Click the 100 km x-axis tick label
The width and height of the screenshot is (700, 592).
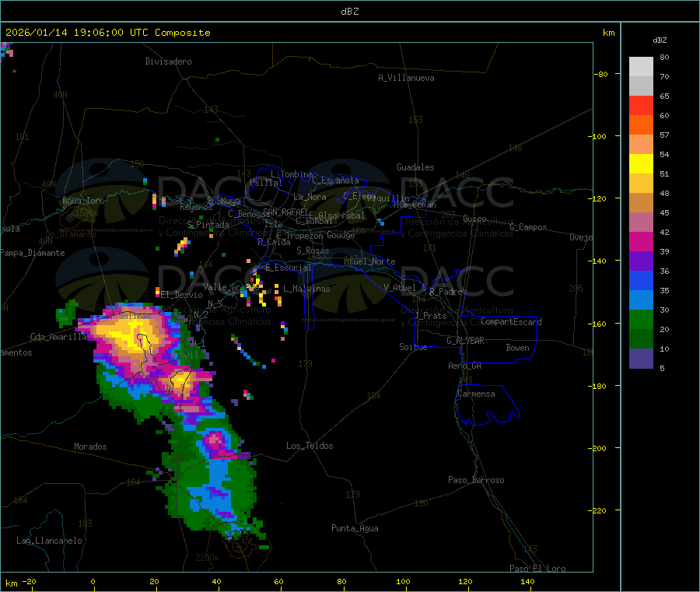[403, 581]
